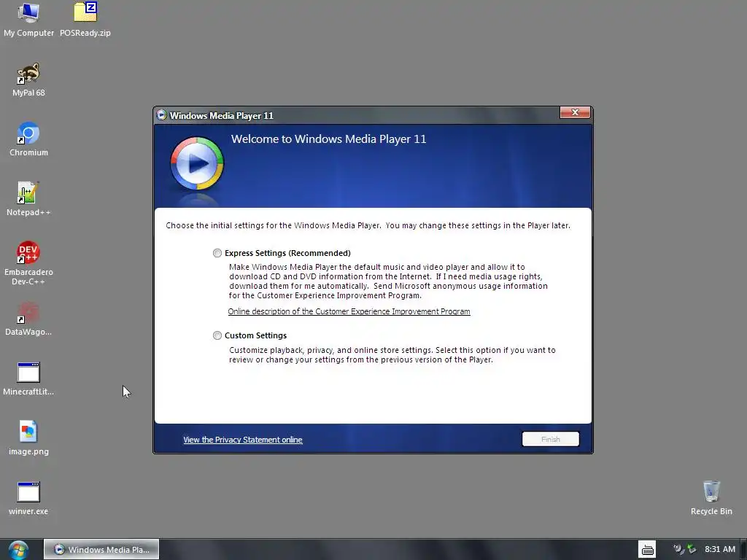Click the green-arrow notification tray icon
The image size is (747, 560).
click(x=692, y=549)
